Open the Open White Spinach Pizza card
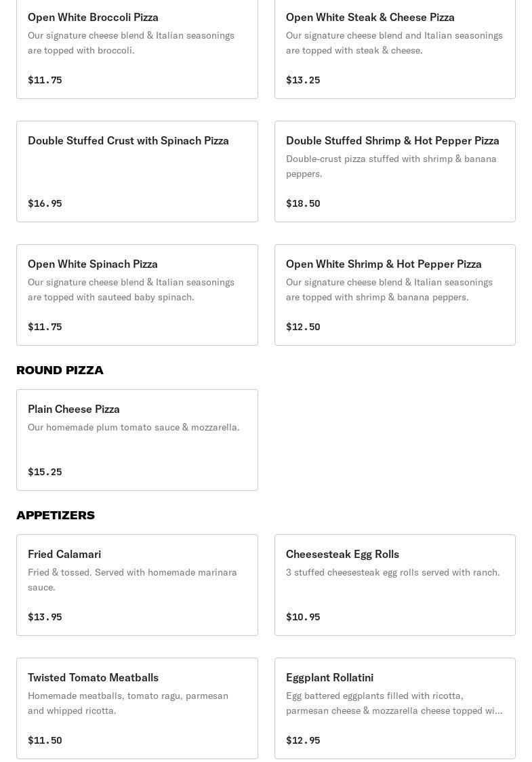 click(x=137, y=294)
